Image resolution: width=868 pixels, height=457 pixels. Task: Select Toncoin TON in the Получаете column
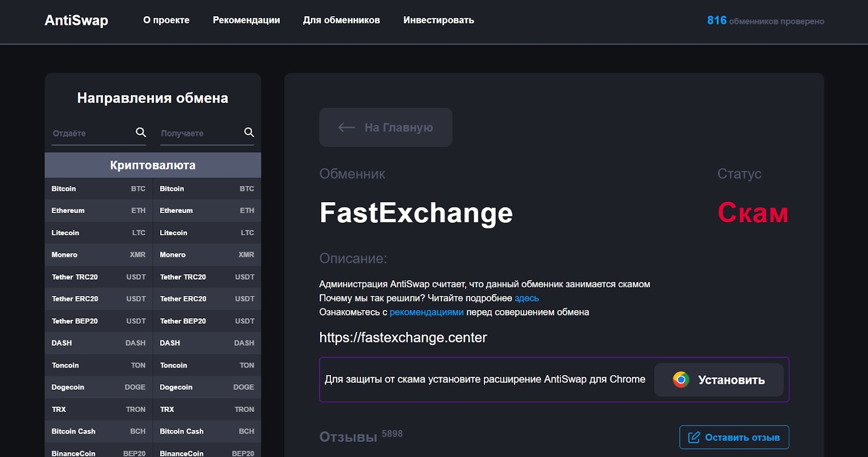[x=207, y=365]
